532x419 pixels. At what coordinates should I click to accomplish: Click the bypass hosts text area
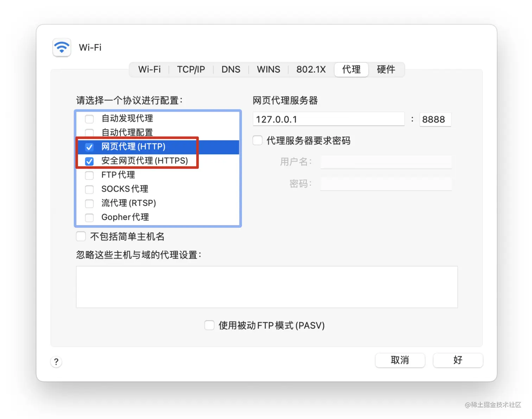point(267,287)
